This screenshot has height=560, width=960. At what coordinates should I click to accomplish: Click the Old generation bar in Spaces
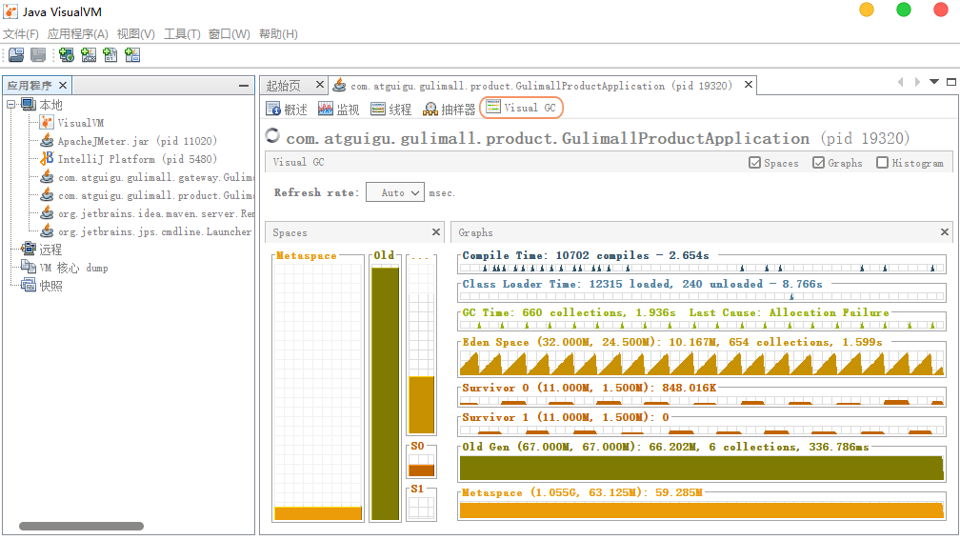coord(385,393)
